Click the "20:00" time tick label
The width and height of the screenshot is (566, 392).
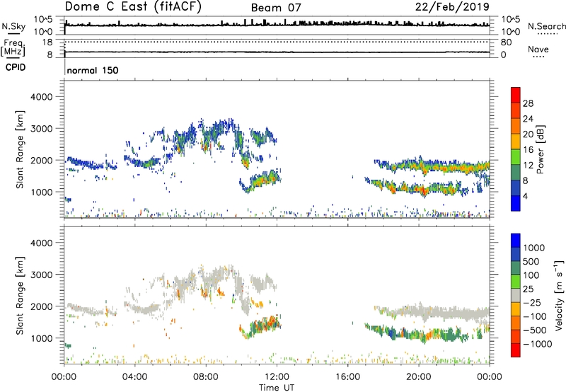[418, 377]
